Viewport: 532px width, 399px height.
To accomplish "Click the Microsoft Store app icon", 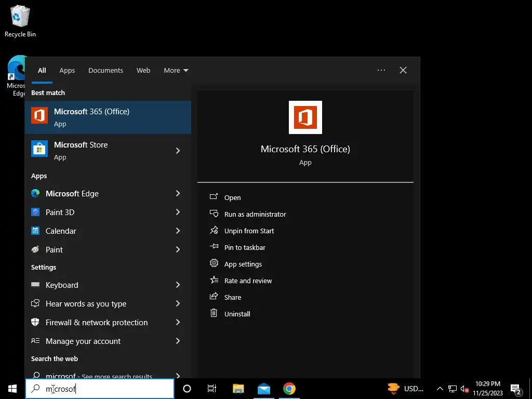I will tap(39, 149).
